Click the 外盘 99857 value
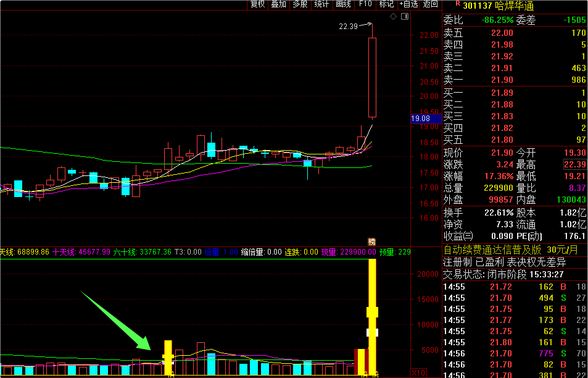Screen dimensions: 588x378 pyautogui.click(x=502, y=199)
